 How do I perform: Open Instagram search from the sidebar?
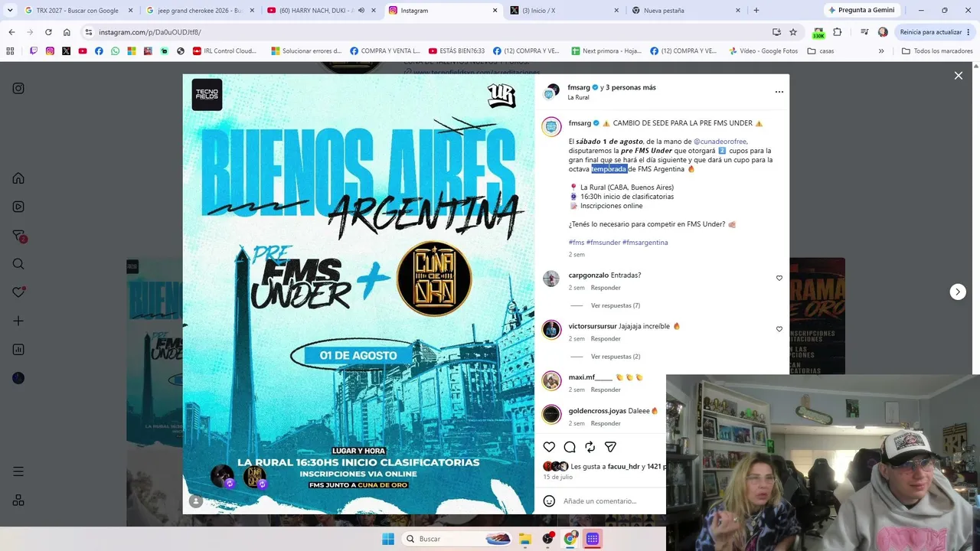[18, 264]
